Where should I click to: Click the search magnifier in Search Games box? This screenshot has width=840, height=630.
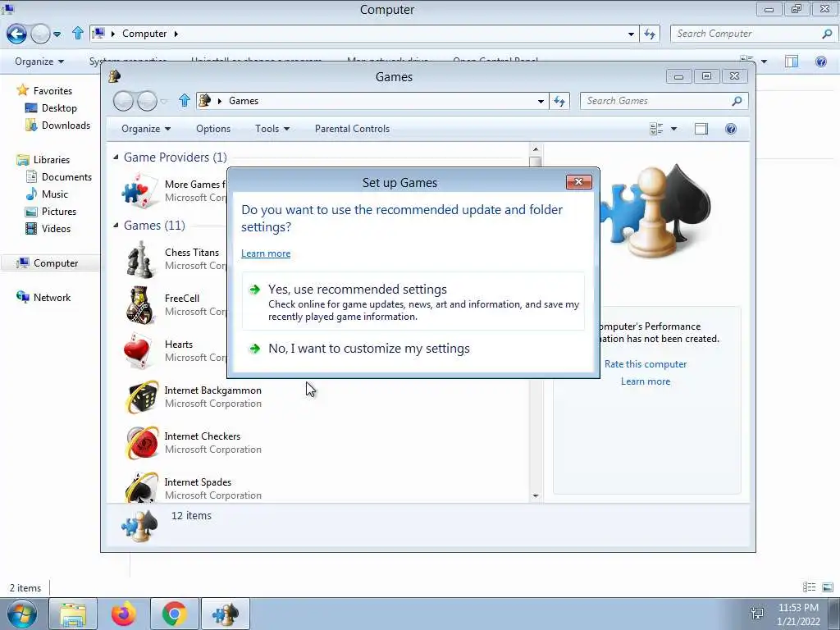737,101
